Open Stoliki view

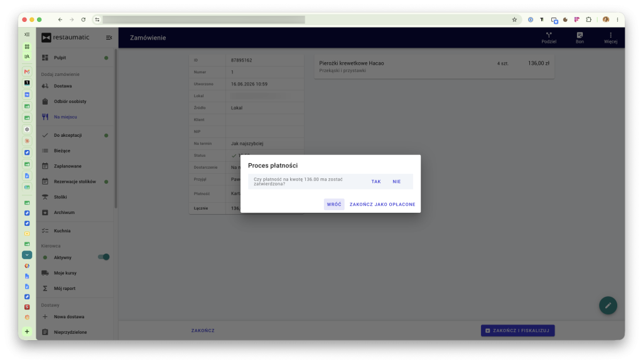tap(75, 197)
